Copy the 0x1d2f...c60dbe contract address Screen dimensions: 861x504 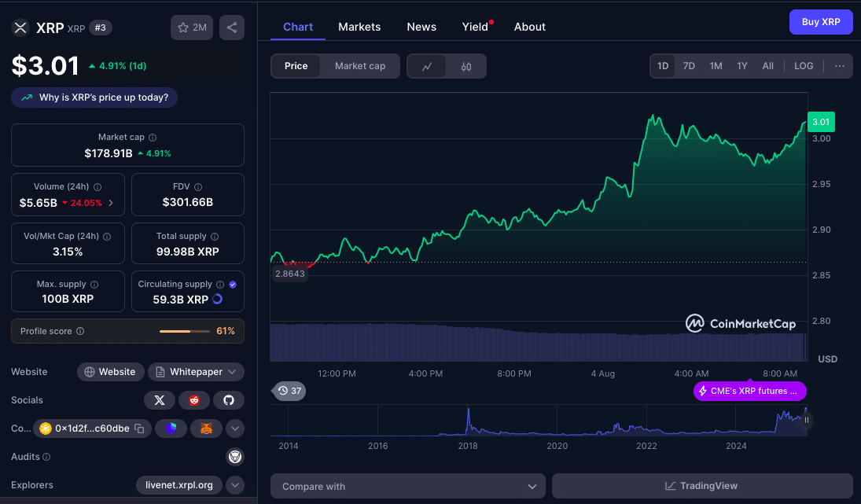pos(139,429)
